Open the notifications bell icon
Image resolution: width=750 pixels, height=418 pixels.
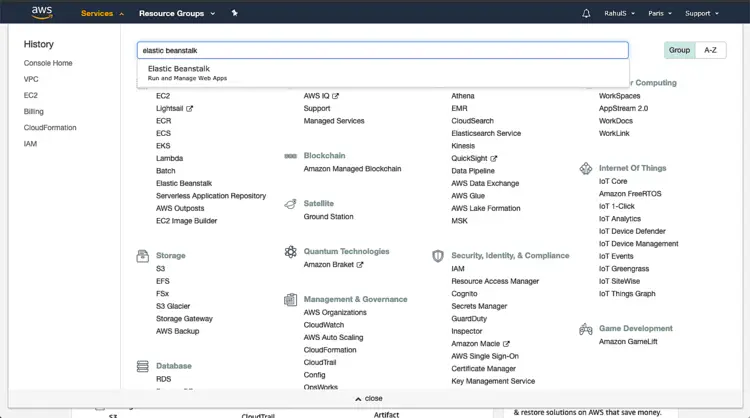[586, 13]
